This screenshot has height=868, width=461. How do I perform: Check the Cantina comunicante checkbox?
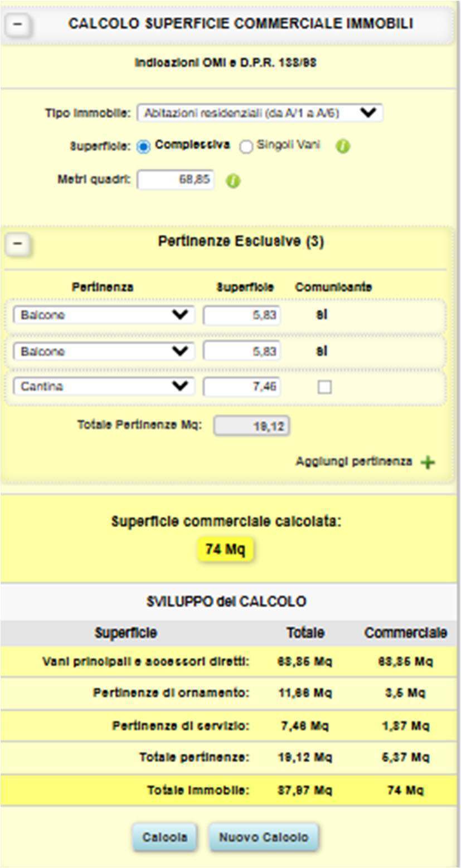[x=324, y=387]
